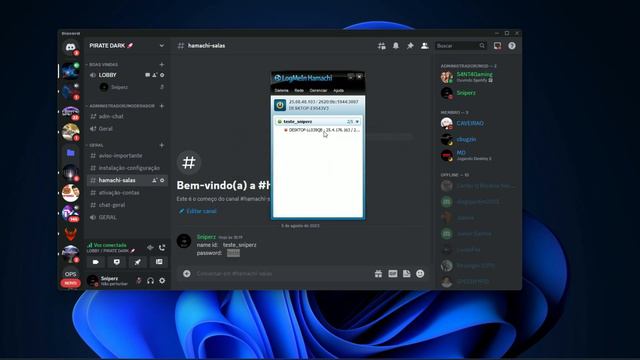Click attach plus button in message box
The image size is (640, 360).
pos(187,273)
